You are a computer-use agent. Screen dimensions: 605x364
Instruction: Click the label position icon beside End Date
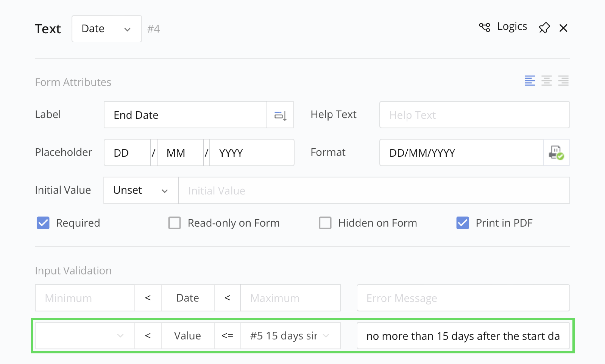tap(280, 115)
